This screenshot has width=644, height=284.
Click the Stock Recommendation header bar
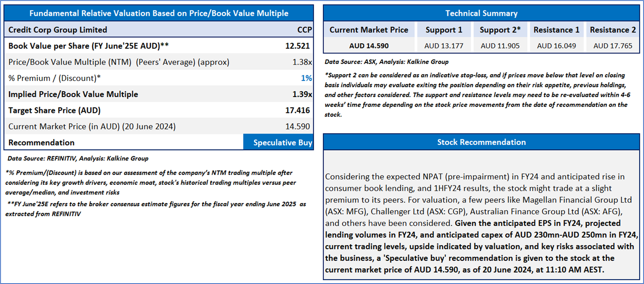(x=481, y=142)
